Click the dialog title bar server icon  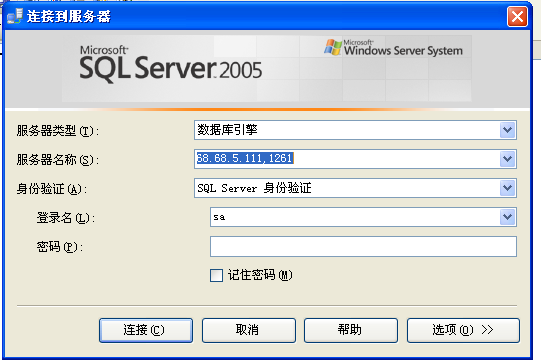[15, 16]
